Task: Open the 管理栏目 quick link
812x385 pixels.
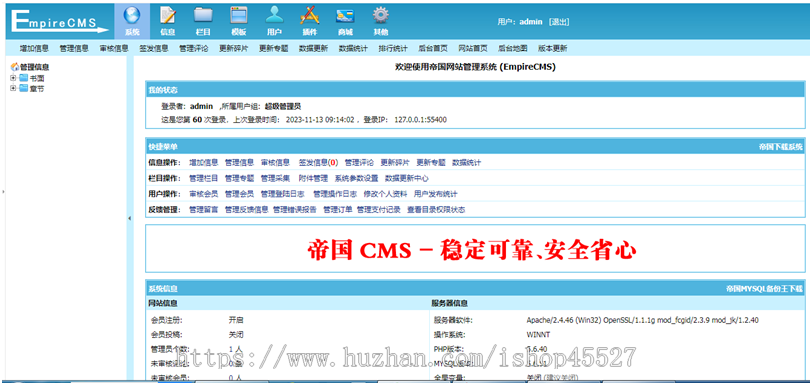Action: pyautogui.click(x=204, y=178)
